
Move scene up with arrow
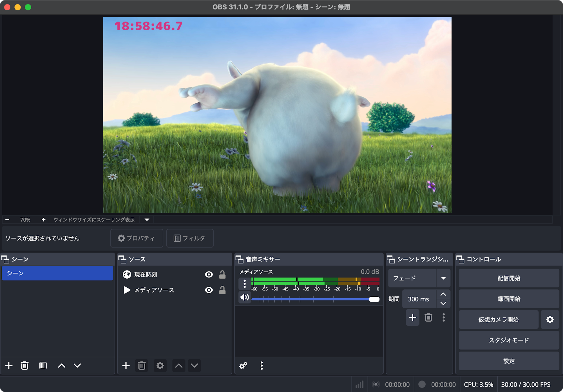pos(62,366)
